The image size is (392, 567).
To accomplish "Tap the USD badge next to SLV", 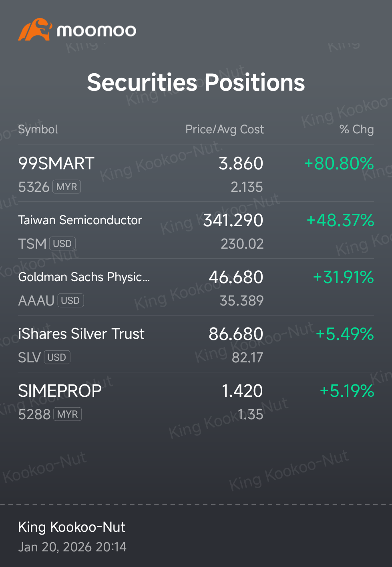I will coord(57,357).
